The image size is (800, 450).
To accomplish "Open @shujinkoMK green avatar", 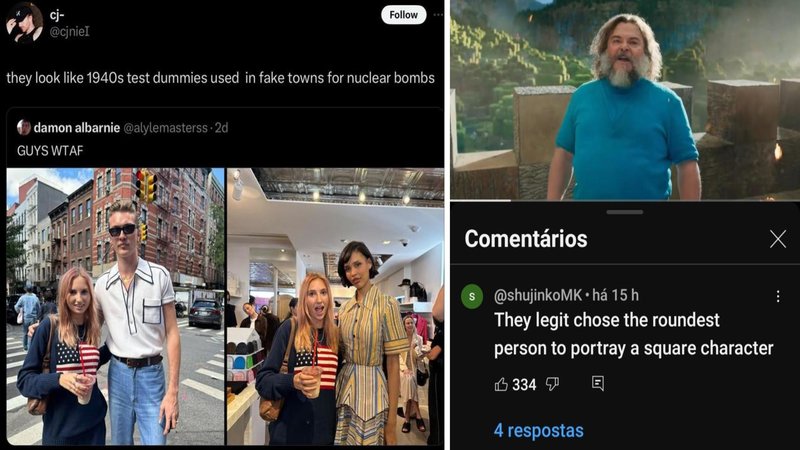I will 472,296.
